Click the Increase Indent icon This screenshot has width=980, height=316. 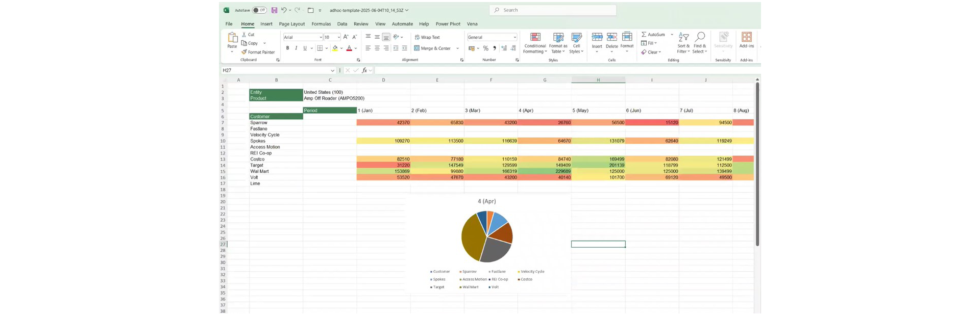pyautogui.click(x=405, y=48)
